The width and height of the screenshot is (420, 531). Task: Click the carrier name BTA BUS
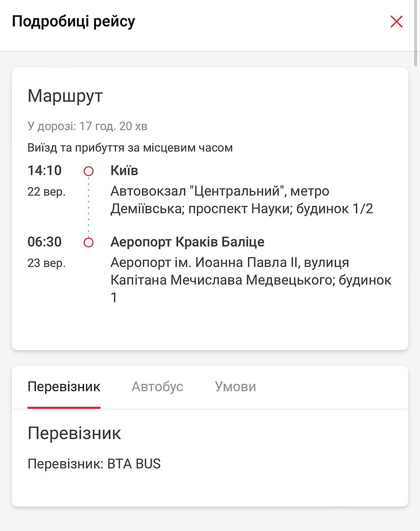coord(134,464)
